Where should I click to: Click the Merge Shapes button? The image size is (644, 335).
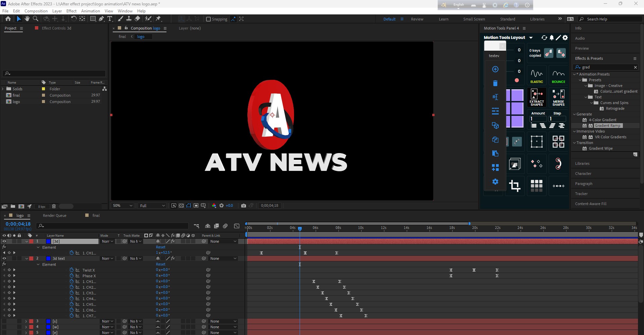tap(558, 98)
